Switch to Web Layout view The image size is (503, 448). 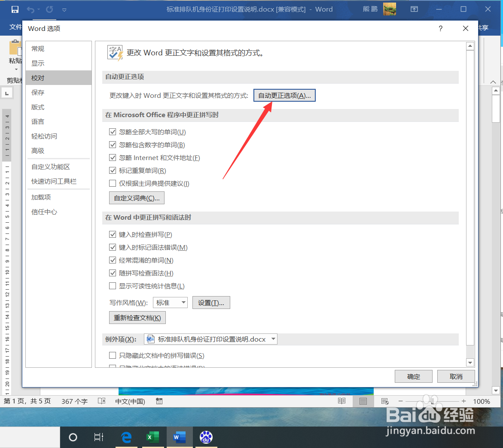(x=385, y=401)
